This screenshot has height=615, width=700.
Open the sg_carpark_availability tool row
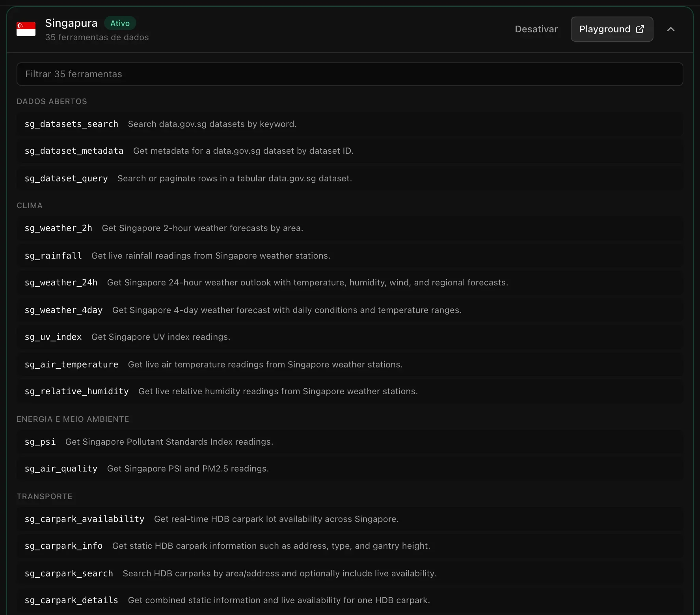point(350,519)
